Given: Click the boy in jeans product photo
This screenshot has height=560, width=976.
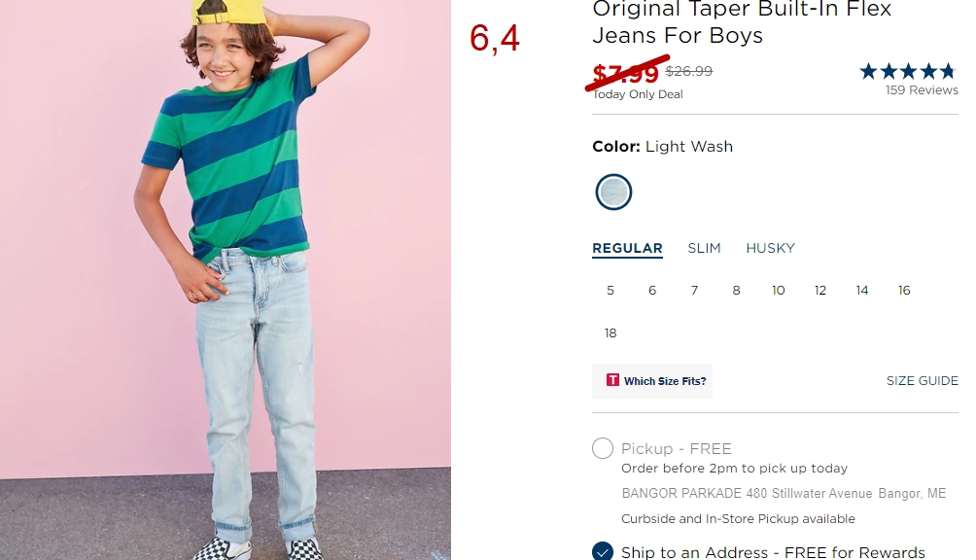Looking at the screenshot, I should click(x=226, y=280).
